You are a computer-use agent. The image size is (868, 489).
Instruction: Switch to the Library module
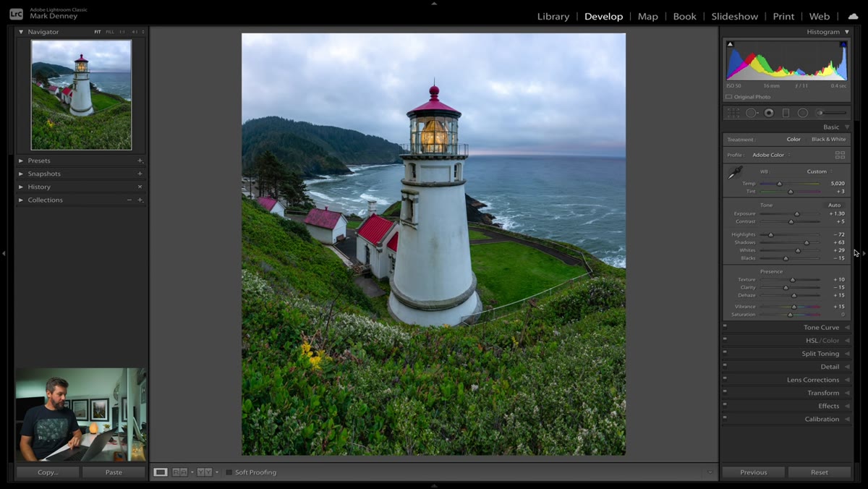tap(553, 16)
